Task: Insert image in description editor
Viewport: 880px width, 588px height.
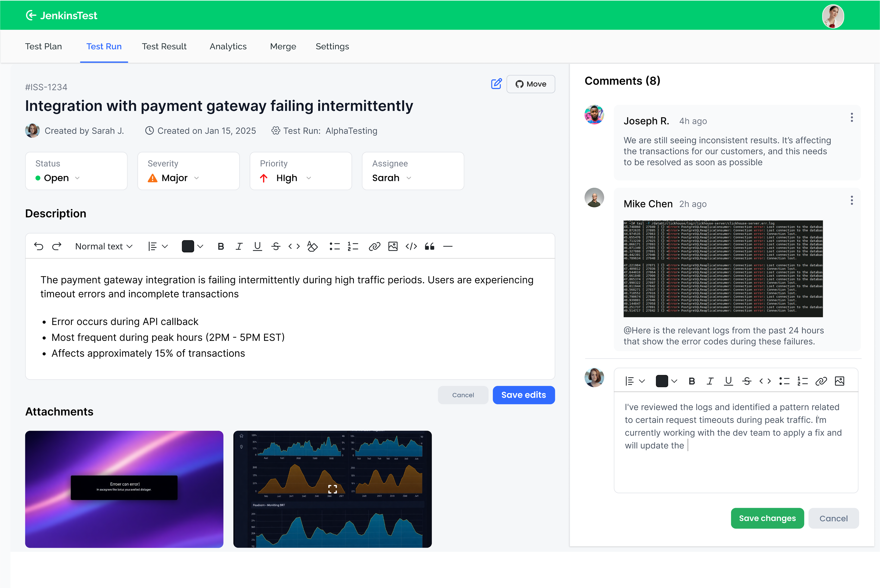Action: coord(393,246)
